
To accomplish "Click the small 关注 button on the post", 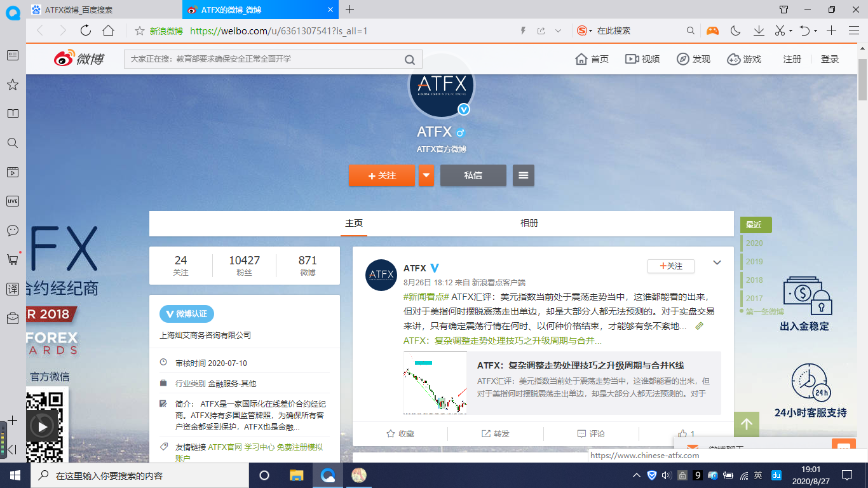I will 671,266.
